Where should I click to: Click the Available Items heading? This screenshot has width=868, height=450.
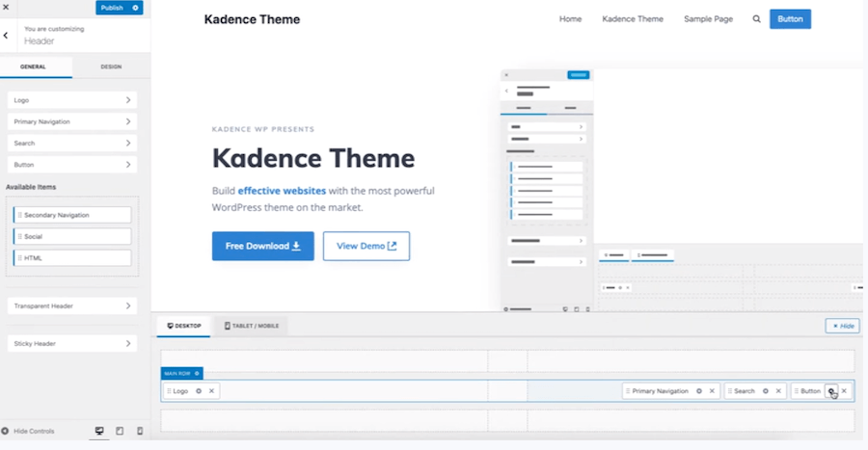click(x=31, y=187)
